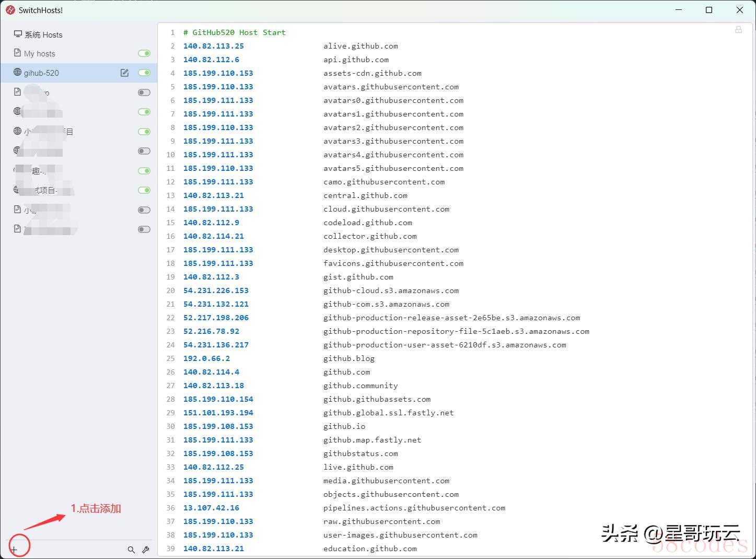This screenshot has width=756, height=559.
Task: Click hostname github.io on line 30
Action: click(x=344, y=426)
